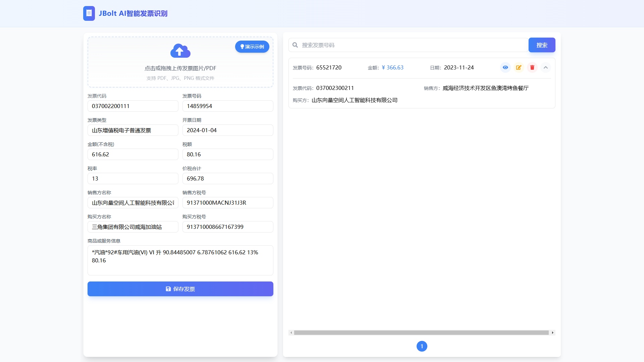This screenshot has height=362, width=644.
Task: Click buyer name 山东向量空间人工智能科技有限公司 in list
Action: [x=355, y=100]
